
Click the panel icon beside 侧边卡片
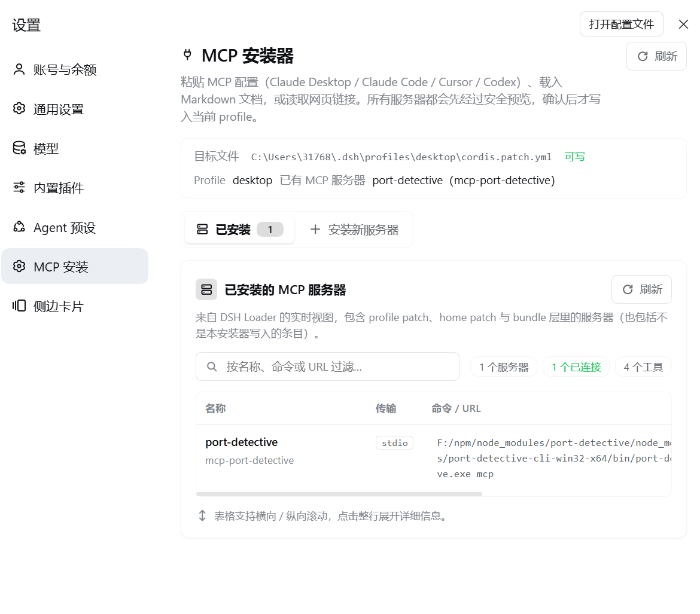tap(19, 306)
